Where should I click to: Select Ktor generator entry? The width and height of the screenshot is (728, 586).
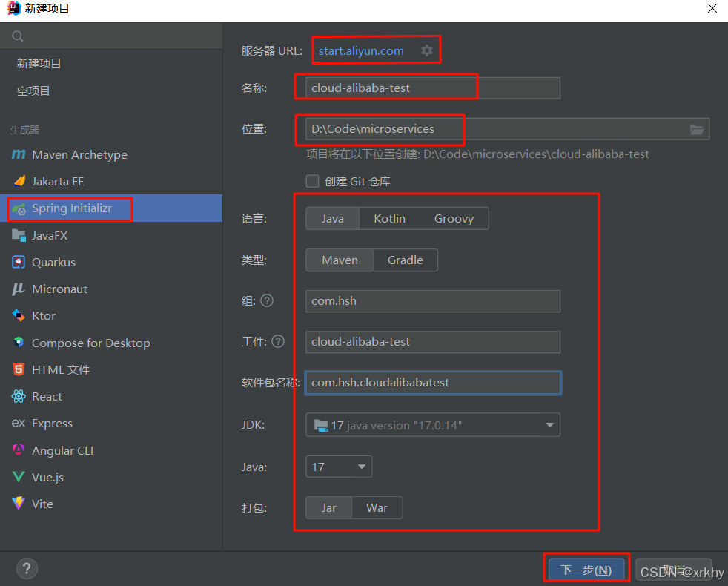point(111,315)
